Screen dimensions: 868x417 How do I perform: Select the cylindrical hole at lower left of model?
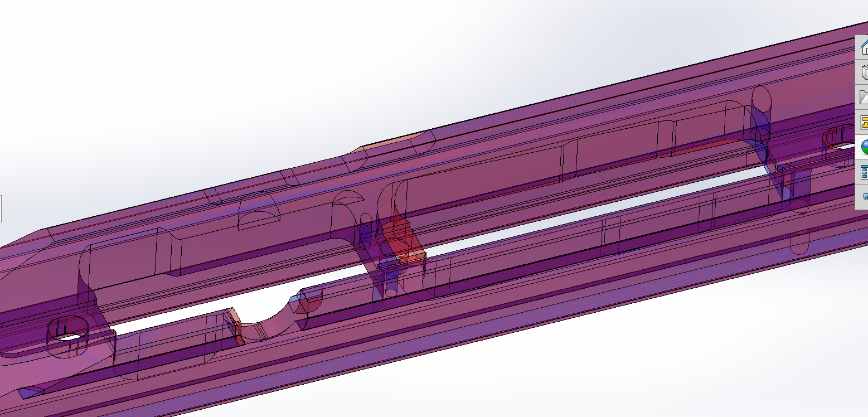point(67,336)
